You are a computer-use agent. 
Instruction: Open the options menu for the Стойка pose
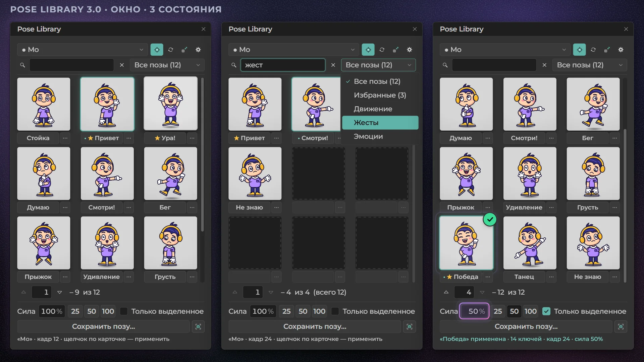click(x=65, y=138)
